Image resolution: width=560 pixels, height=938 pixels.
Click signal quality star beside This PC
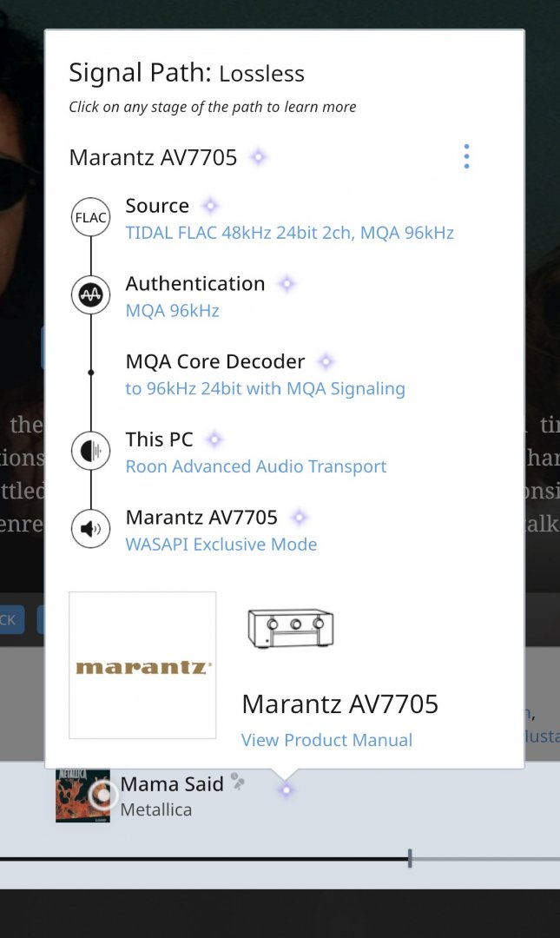pyautogui.click(x=214, y=439)
